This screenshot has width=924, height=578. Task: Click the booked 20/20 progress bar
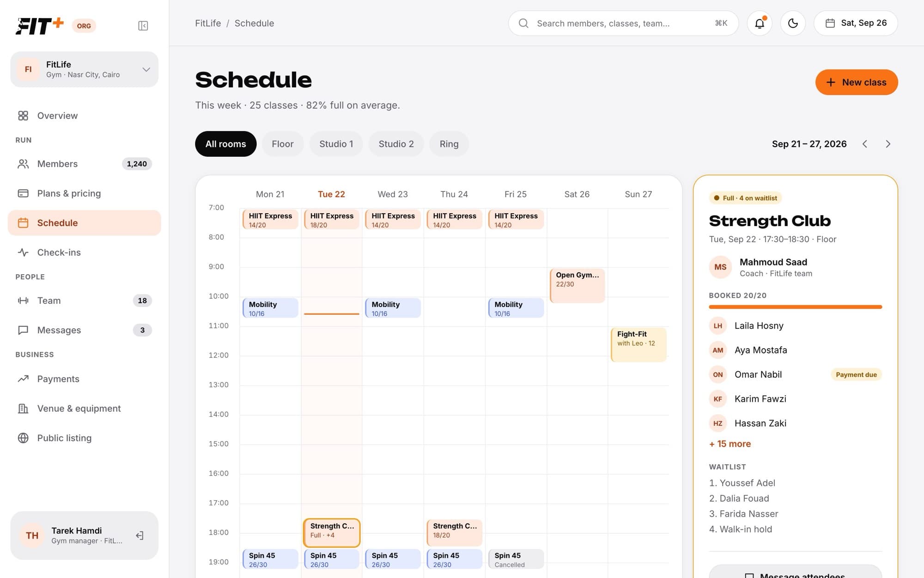(796, 307)
